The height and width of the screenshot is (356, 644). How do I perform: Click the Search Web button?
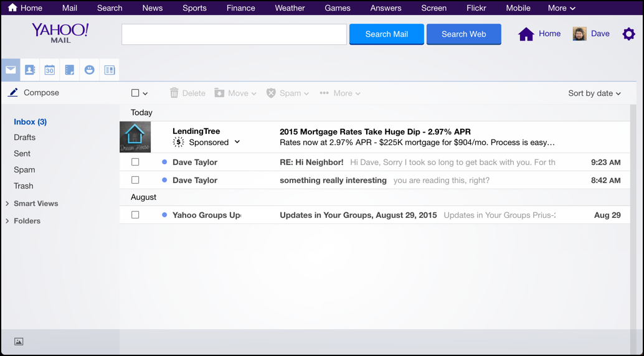point(464,34)
